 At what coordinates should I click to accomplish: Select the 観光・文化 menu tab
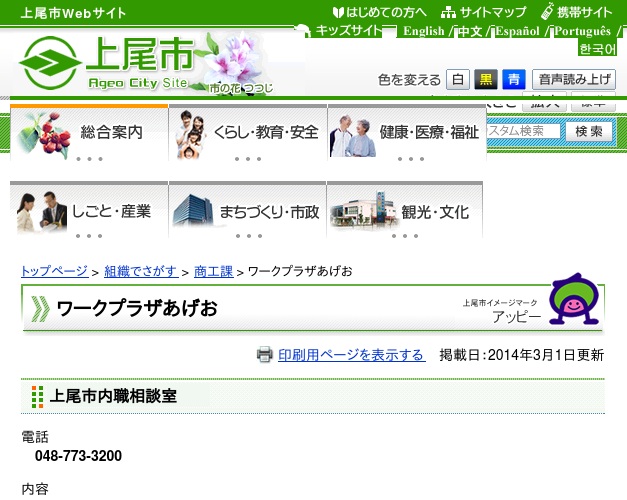click(x=405, y=212)
